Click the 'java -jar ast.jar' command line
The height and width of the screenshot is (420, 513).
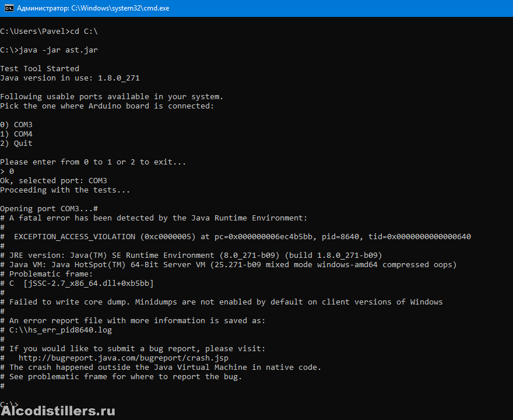coord(49,50)
